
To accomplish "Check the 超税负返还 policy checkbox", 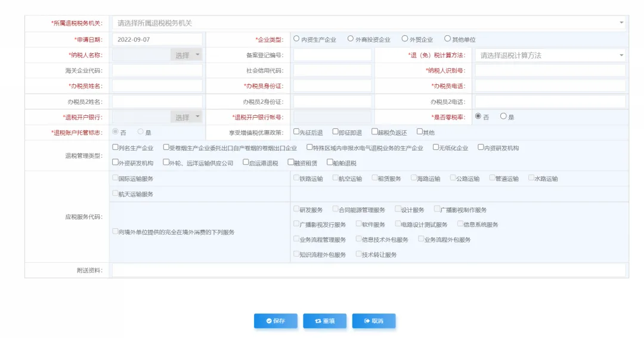I will (374, 131).
